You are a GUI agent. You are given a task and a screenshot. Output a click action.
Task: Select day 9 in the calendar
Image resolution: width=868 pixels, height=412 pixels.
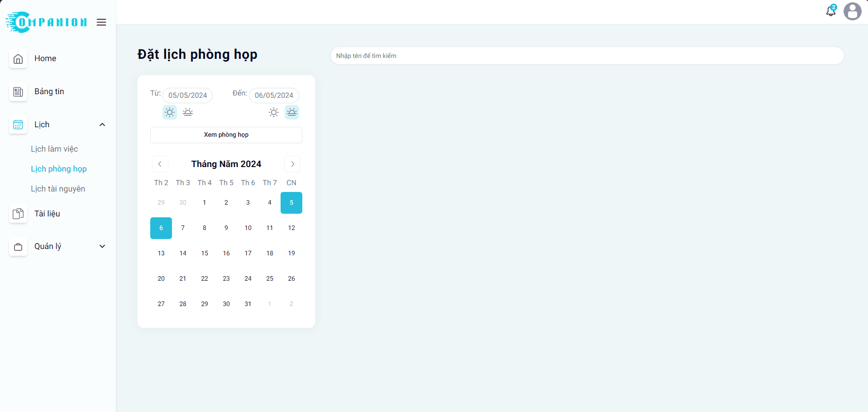pyautogui.click(x=226, y=228)
